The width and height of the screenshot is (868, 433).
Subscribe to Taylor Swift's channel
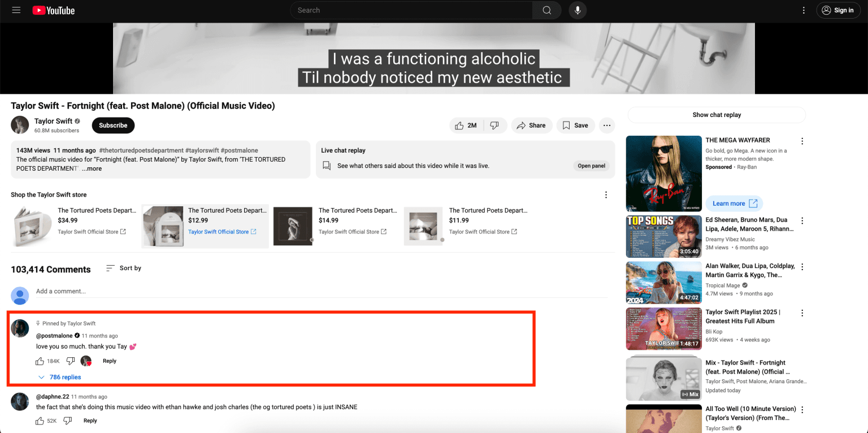pyautogui.click(x=113, y=125)
